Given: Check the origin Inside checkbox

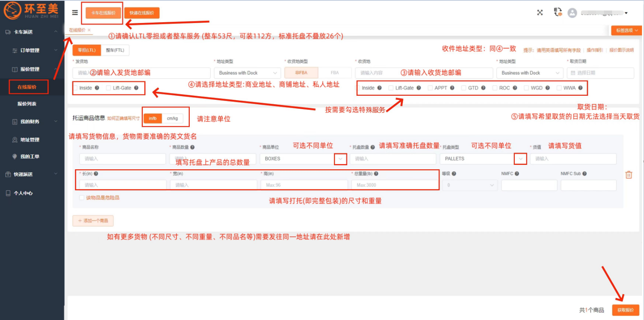Looking at the screenshot, I should [x=76, y=88].
